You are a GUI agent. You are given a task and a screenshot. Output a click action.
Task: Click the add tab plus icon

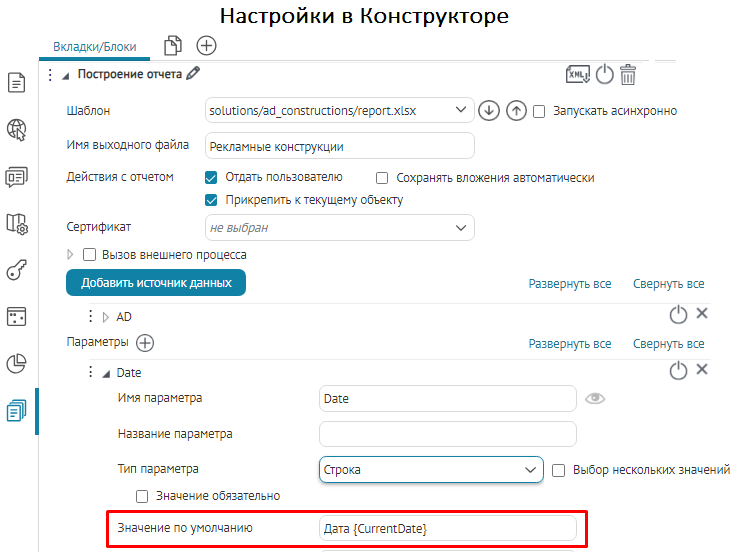click(x=206, y=45)
